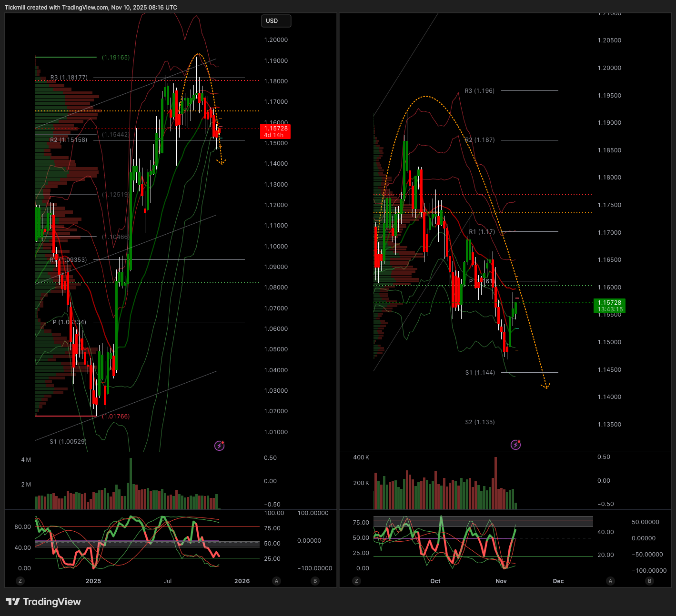676x616 pixels.
Task: Click the Nov label on time axis
Action: click(x=501, y=581)
